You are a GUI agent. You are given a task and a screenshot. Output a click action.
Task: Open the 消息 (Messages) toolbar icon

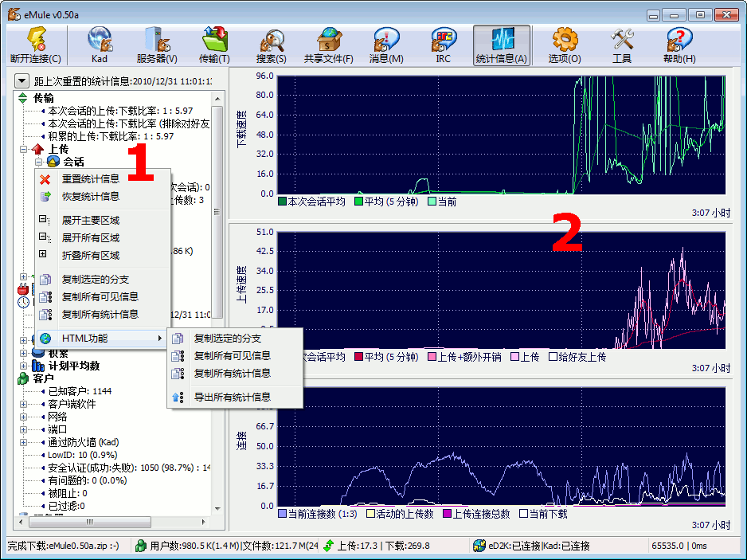coord(386,45)
